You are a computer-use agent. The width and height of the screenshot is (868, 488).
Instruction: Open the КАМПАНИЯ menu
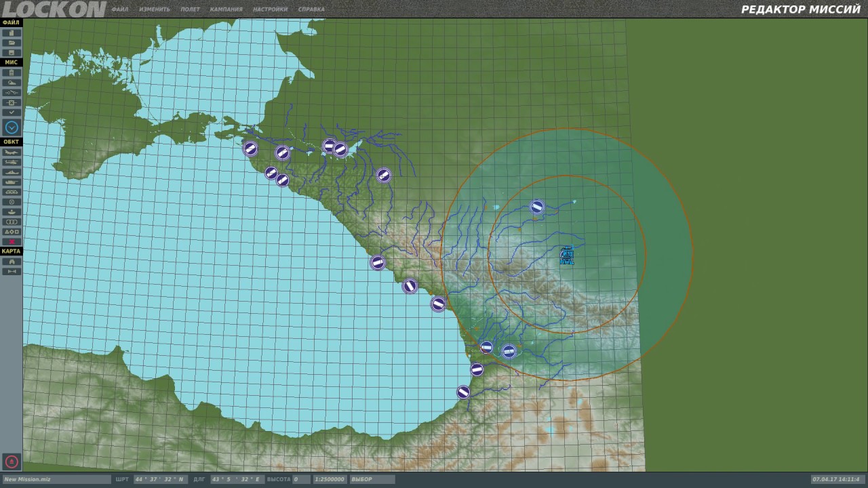226,9
